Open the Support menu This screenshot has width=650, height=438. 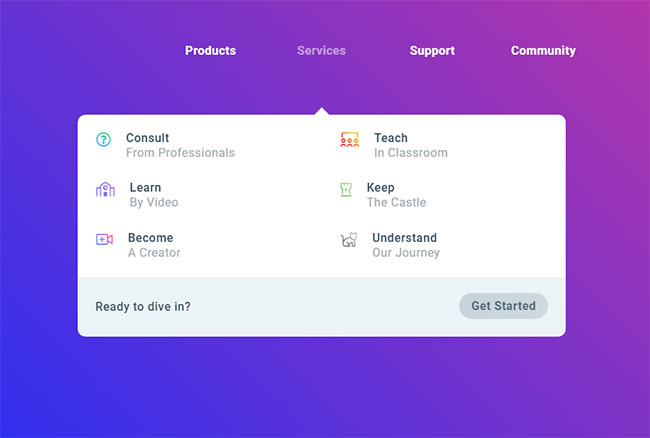pyautogui.click(x=432, y=51)
